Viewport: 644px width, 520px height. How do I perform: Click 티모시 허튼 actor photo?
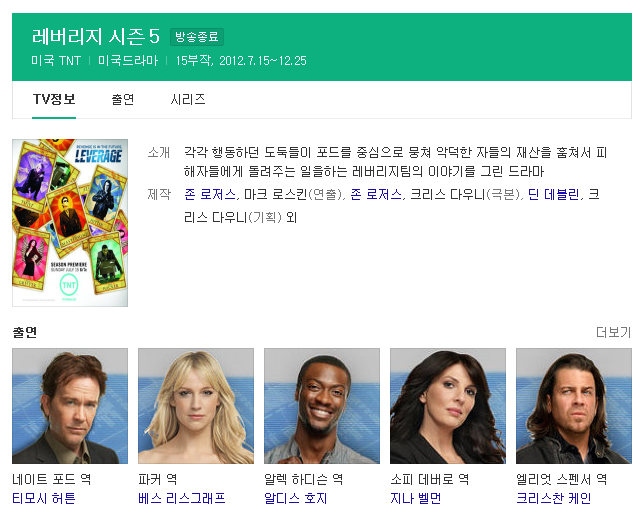point(70,406)
